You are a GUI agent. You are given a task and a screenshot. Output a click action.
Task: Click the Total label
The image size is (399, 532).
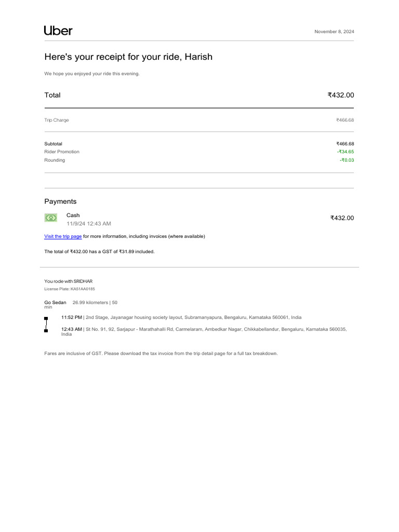(52, 95)
